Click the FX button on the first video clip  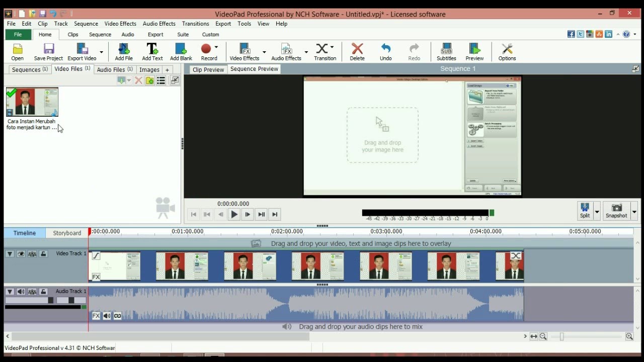(x=96, y=277)
